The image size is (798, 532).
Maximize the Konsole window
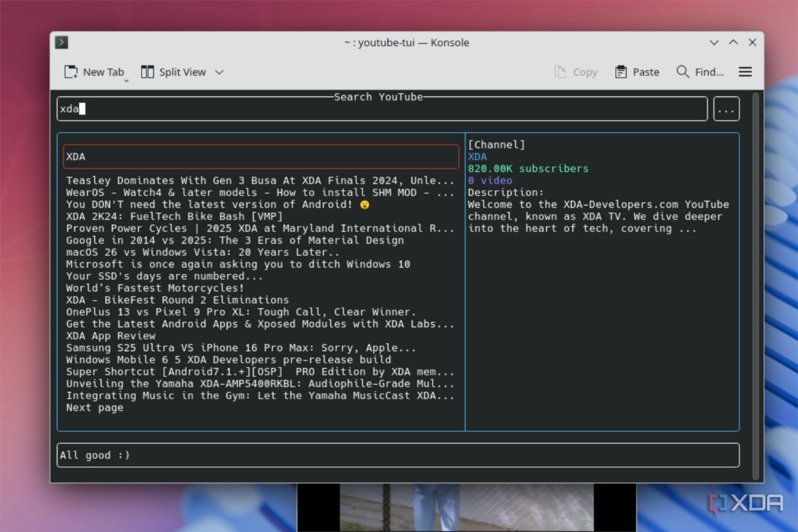[733, 43]
